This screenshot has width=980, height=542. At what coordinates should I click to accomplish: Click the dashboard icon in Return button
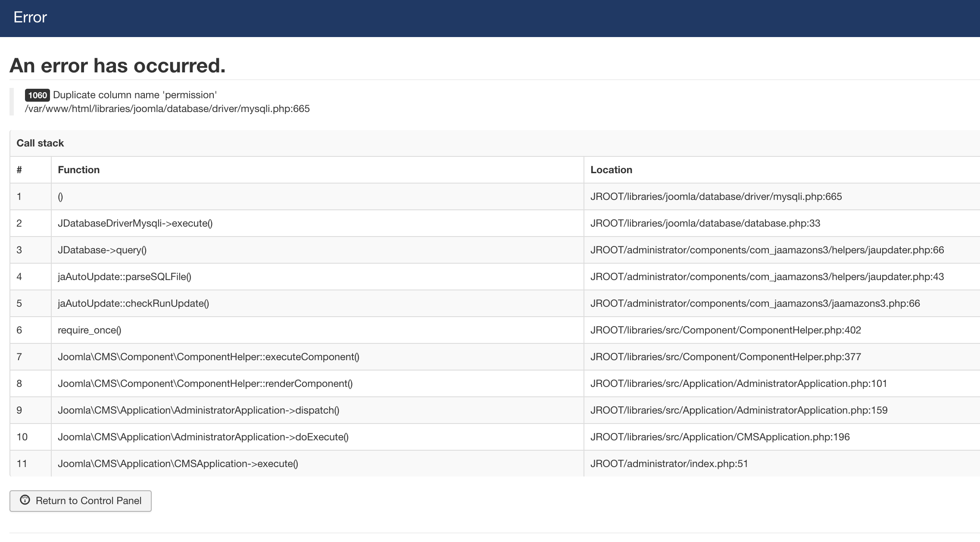coord(25,500)
